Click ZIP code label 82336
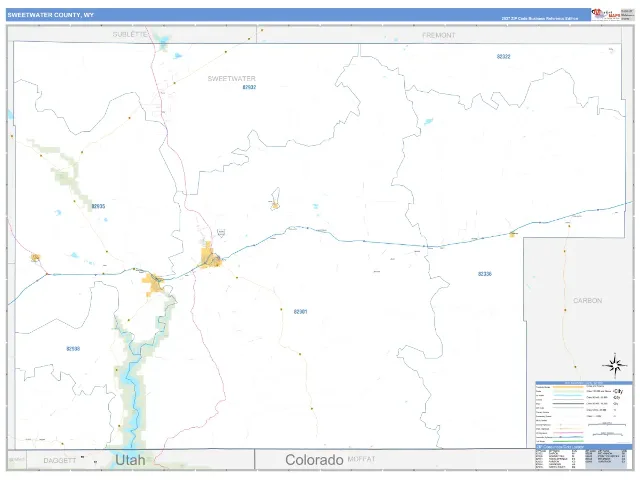640x480 pixels. pyautogui.click(x=484, y=274)
